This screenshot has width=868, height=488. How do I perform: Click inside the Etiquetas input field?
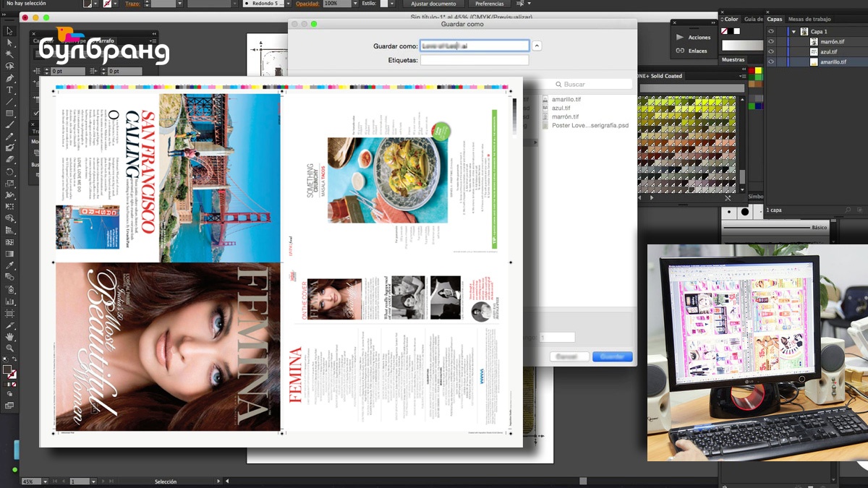[x=475, y=60]
